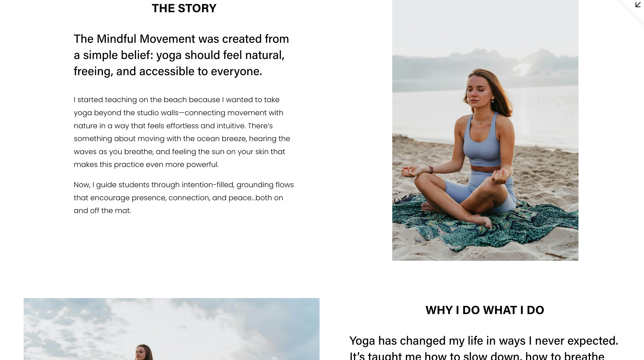This screenshot has width=644, height=360.
Task: Click the WHY I DO WHAT I DO heading
Action: (x=485, y=310)
